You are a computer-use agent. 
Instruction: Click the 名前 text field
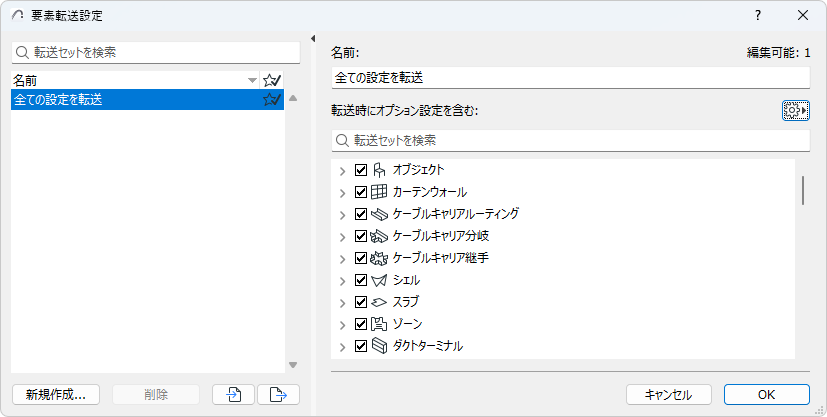[x=569, y=77]
